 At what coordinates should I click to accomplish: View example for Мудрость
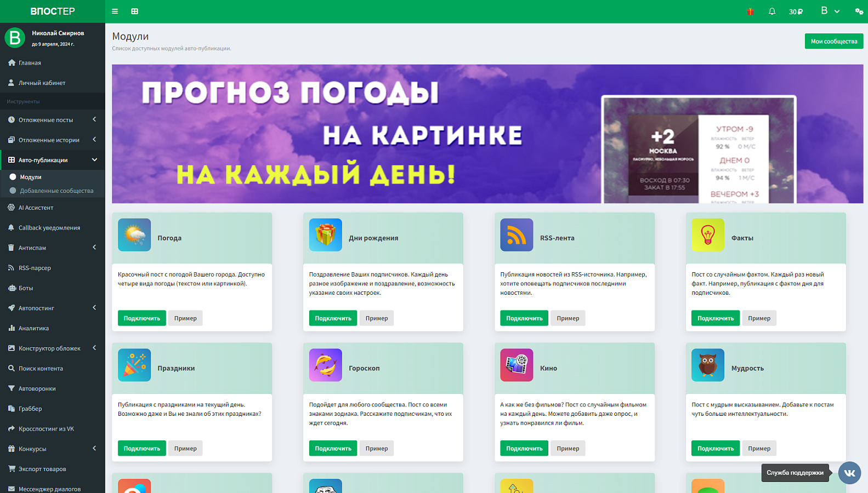point(759,449)
